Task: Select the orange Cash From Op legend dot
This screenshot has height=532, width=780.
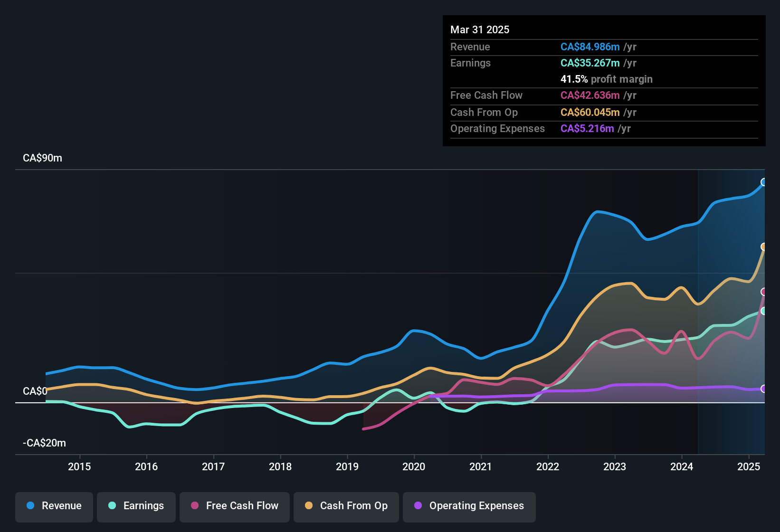Action: click(309, 506)
